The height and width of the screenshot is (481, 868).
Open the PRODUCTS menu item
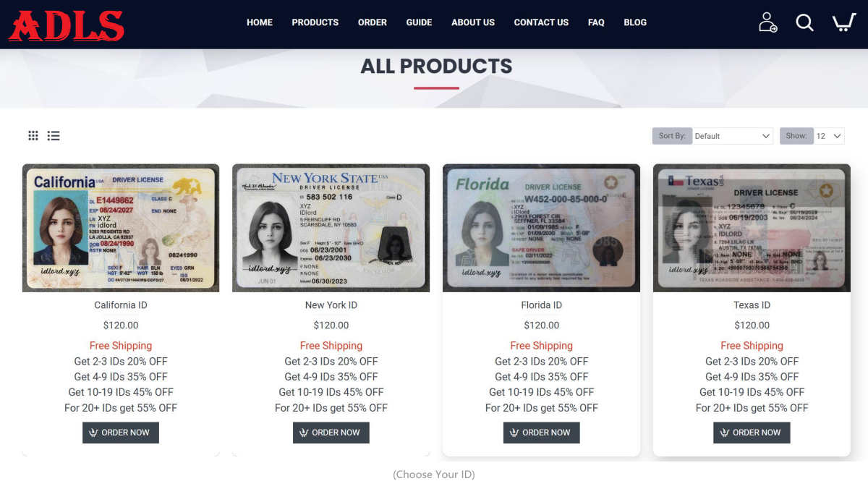tap(315, 22)
